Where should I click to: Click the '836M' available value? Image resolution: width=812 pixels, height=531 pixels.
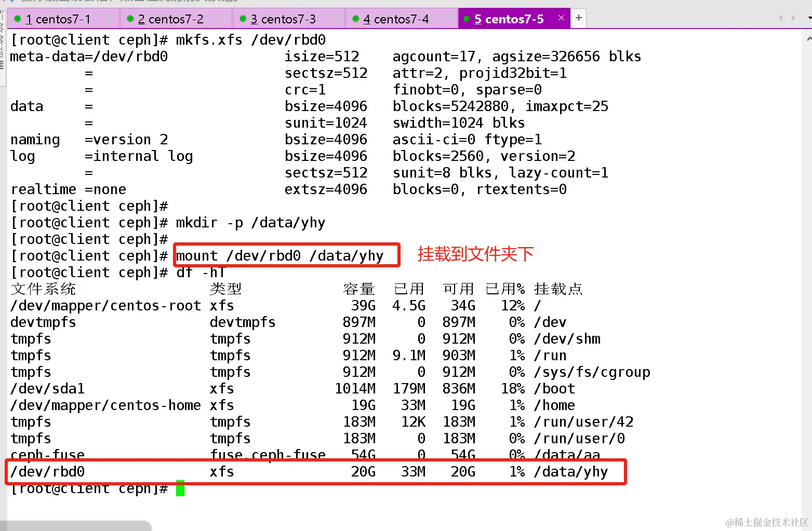point(459,389)
